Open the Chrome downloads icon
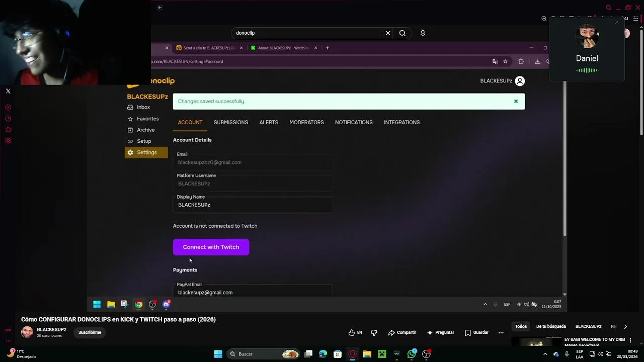The width and height of the screenshot is (644, 362). [537, 61]
